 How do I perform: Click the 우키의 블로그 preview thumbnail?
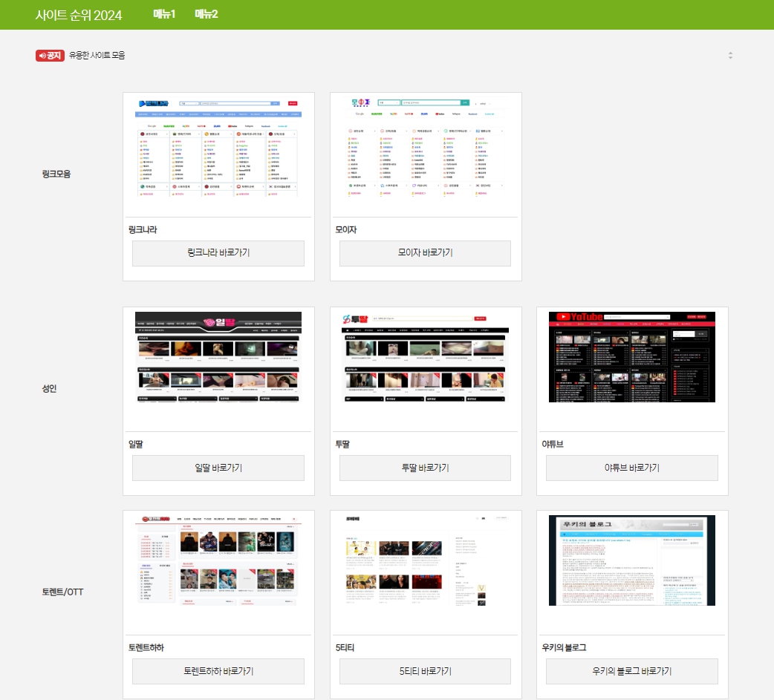tap(631, 560)
